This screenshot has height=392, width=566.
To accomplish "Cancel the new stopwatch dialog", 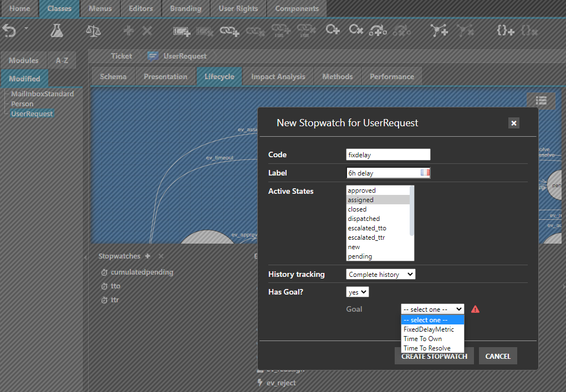I will tap(497, 356).
